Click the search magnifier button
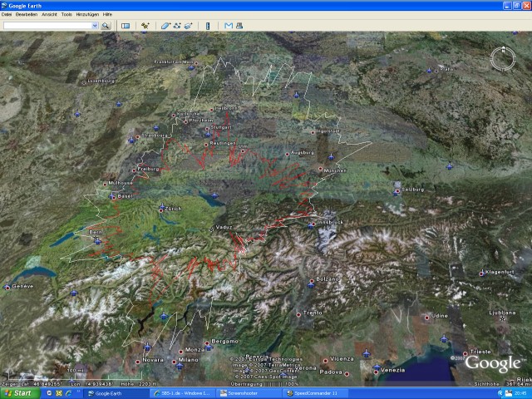 click(106, 26)
